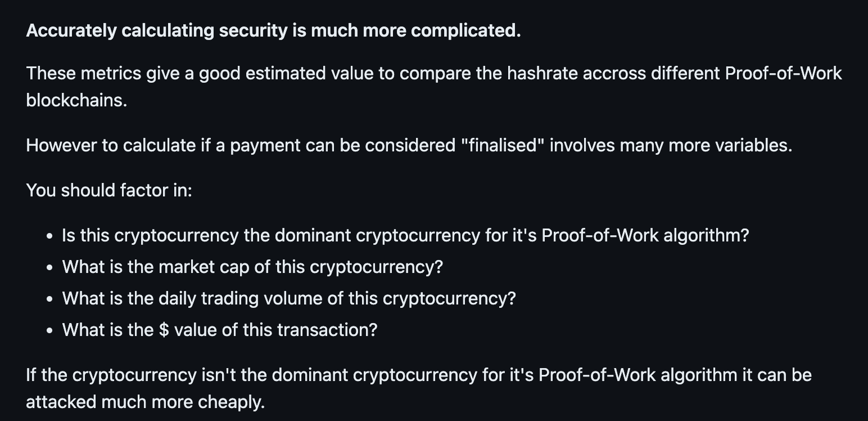Viewport: 868px width, 421px height.
Task: Click the sentence starting "However to calculate"
Action: (409, 145)
